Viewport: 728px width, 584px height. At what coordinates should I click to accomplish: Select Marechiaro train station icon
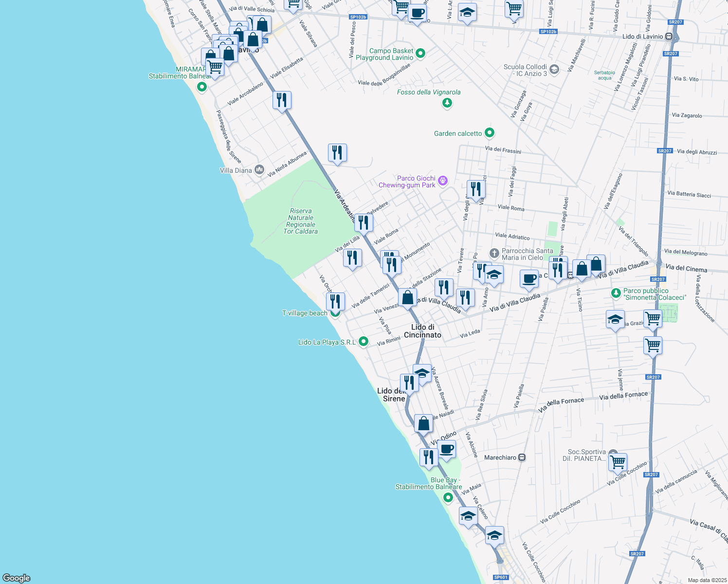[x=522, y=457]
